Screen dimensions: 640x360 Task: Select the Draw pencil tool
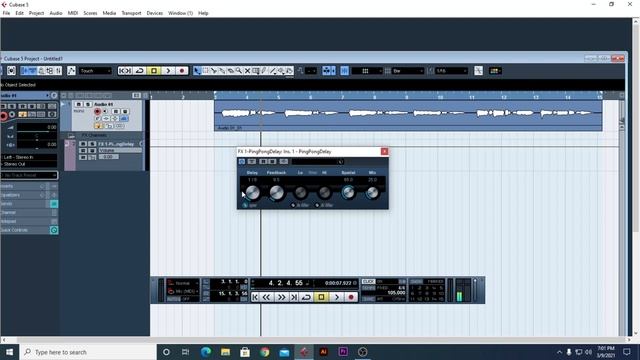click(264, 71)
